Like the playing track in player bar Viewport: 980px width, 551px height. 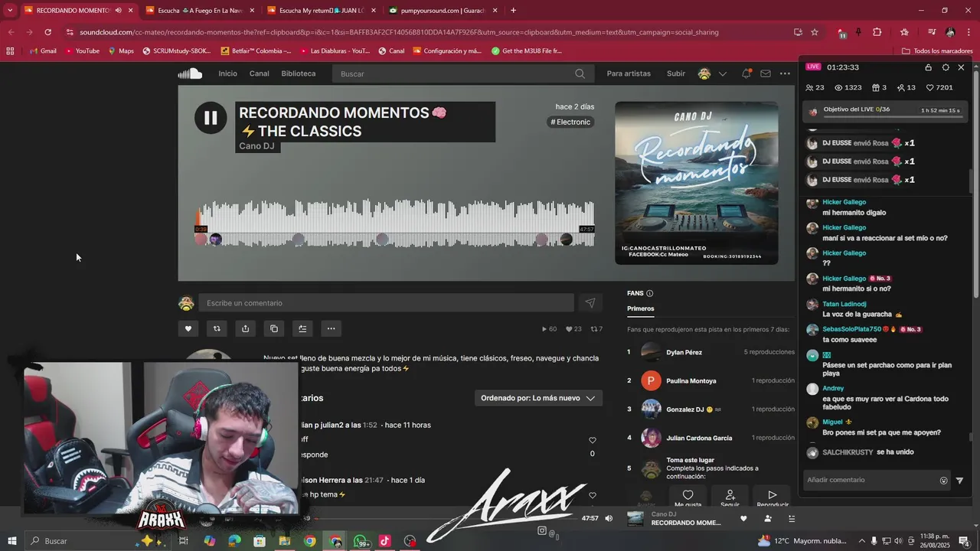click(x=743, y=518)
